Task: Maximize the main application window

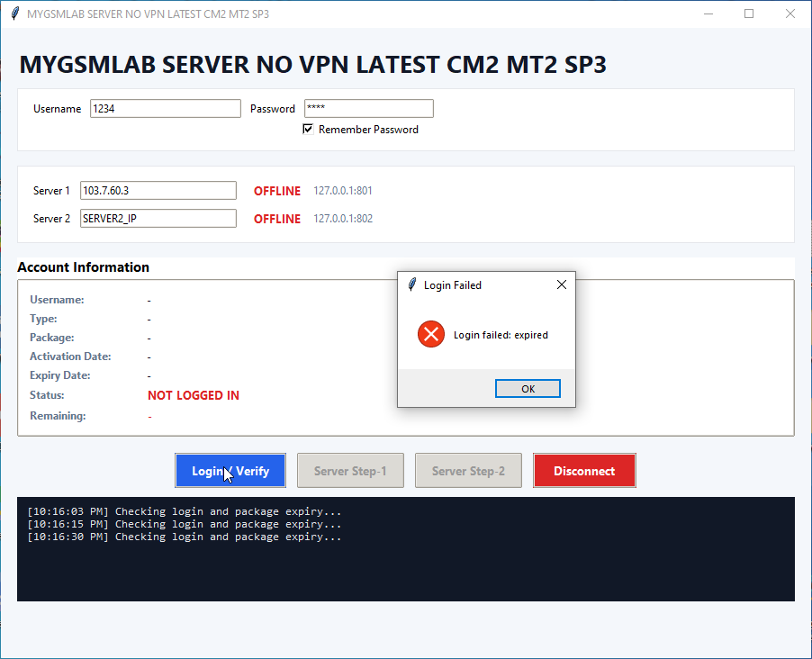Action: 749,14
